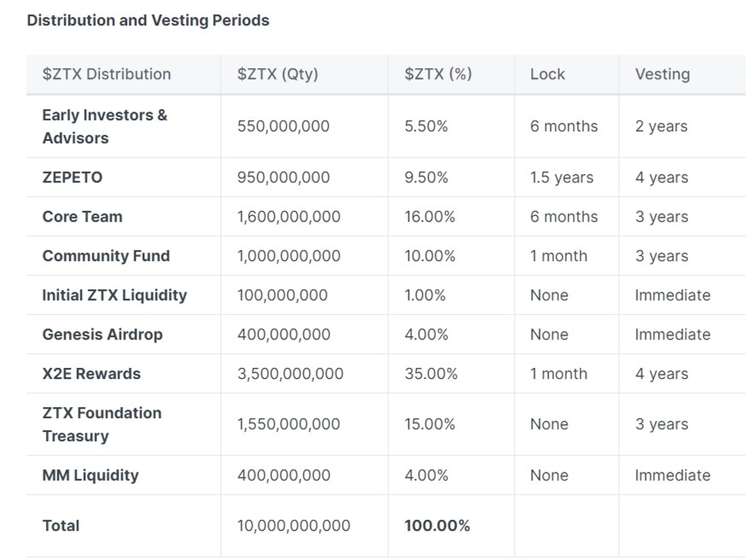
Task: Click the 1.5 years lock value
Action: [x=561, y=178]
